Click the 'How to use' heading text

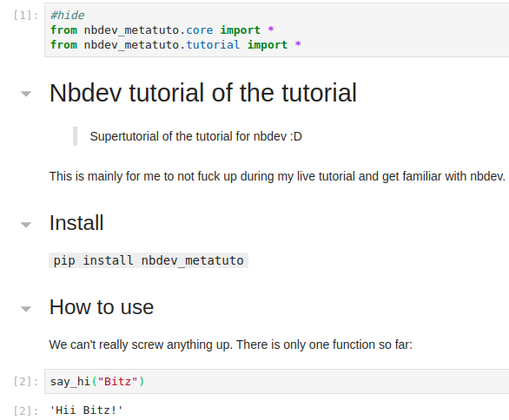(x=102, y=307)
